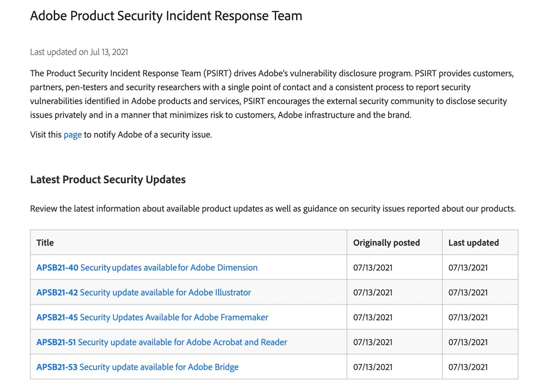Viewport: 541px width, 392px height.
Task: Open APSB21-40 Adobe Dimension security bulletin
Action: click(x=147, y=268)
